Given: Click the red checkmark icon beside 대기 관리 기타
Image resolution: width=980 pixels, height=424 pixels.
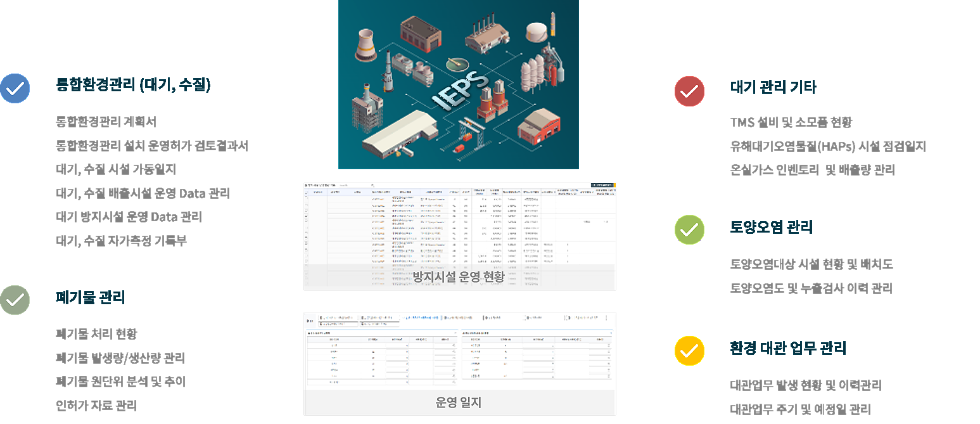Looking at the screenshot, I should (x=689, y=91).
